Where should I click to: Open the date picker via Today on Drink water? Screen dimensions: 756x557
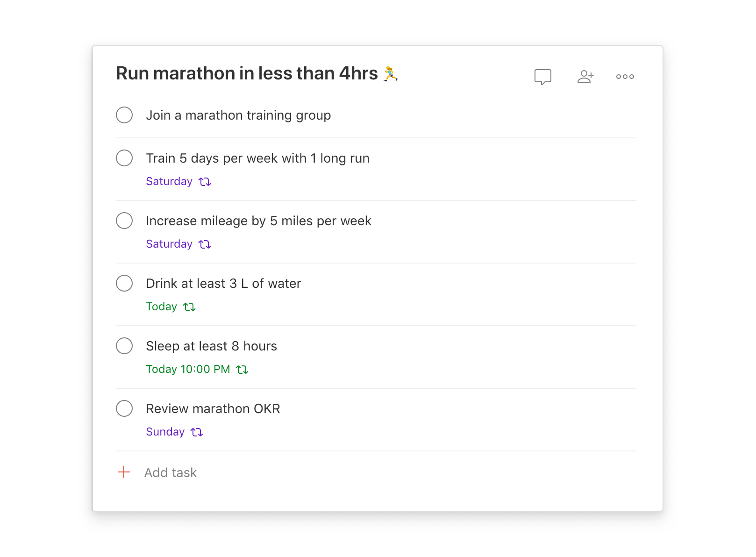tap(161, 307)
